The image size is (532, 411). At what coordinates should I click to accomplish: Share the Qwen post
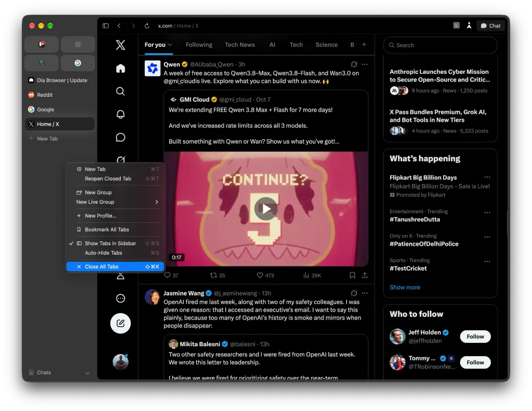coord(365,275)
